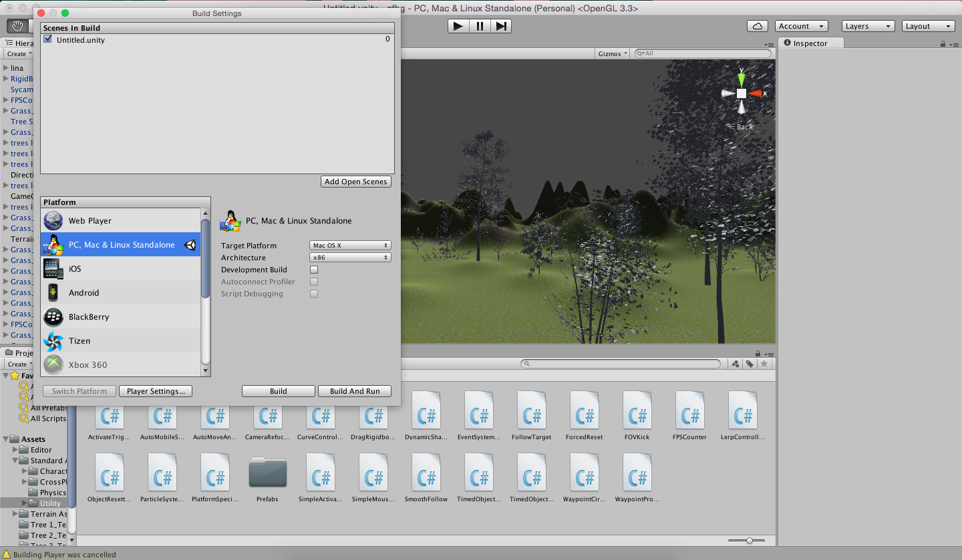Click the tag label icon in Project panel

click(749, 363)
